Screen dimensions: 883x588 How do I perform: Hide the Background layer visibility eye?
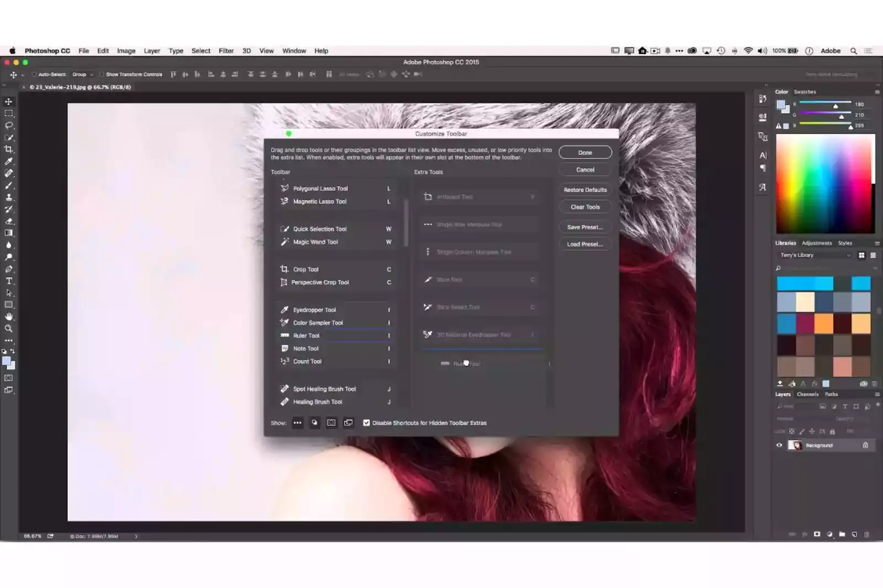(x=779, y=445)
